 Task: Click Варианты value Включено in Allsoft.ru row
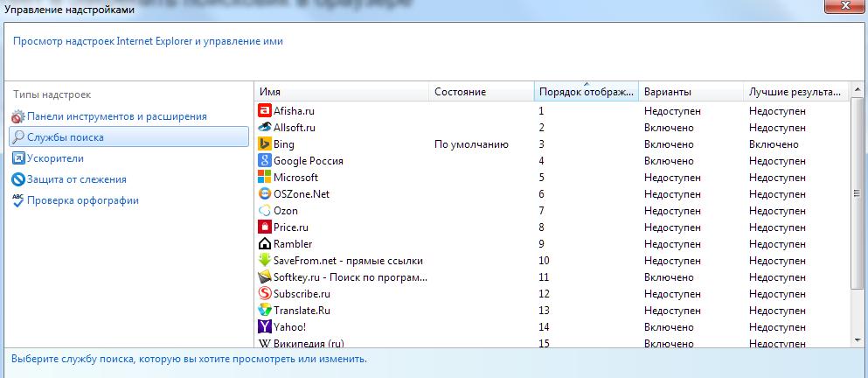(669, 128)
